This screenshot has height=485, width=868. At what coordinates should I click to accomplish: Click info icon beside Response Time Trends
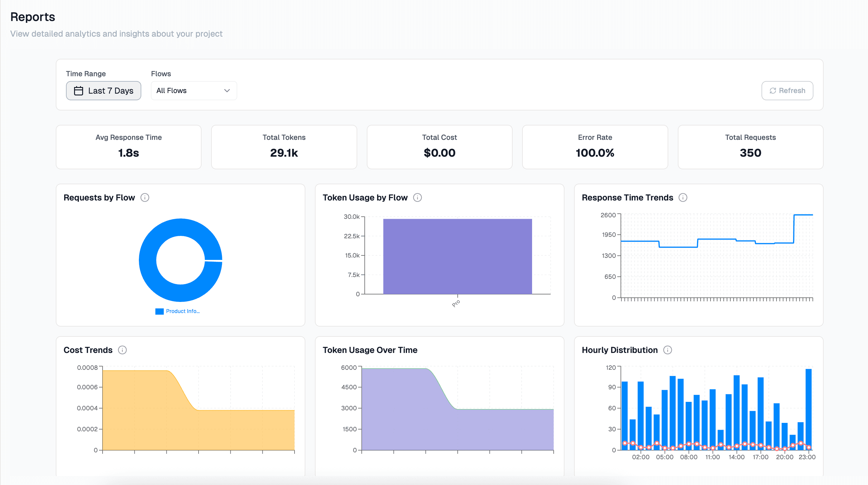[683, 198]
